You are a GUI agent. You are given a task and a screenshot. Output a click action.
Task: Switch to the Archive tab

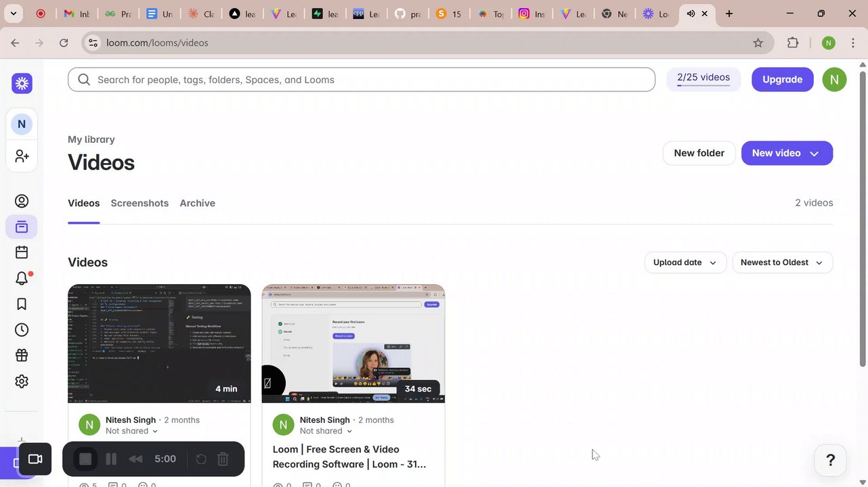click(x=198, y=203)
